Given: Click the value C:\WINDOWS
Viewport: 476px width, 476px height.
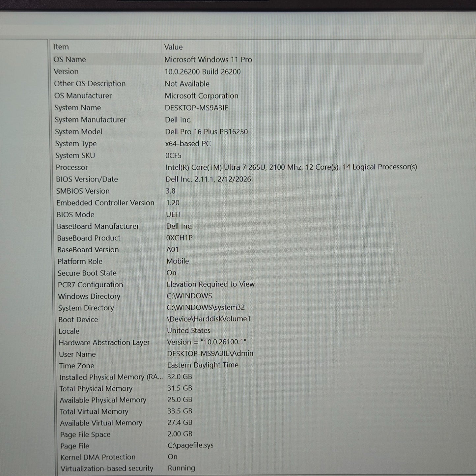Looking at the screenshot, I should [189, 296].
